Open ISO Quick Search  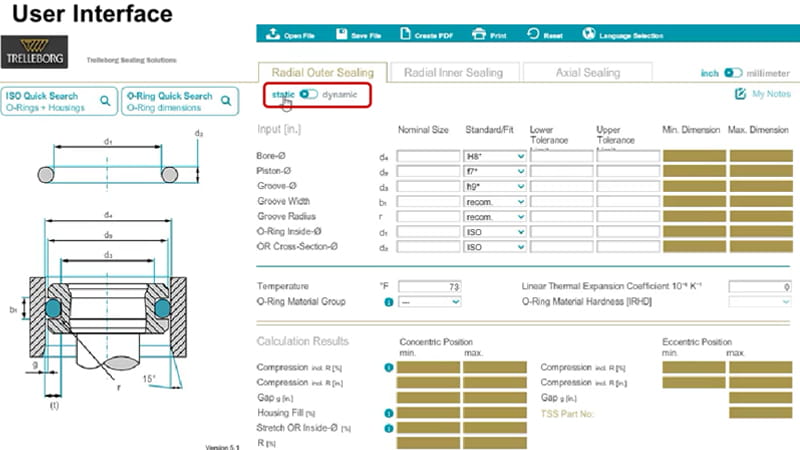tap(59, 102)
